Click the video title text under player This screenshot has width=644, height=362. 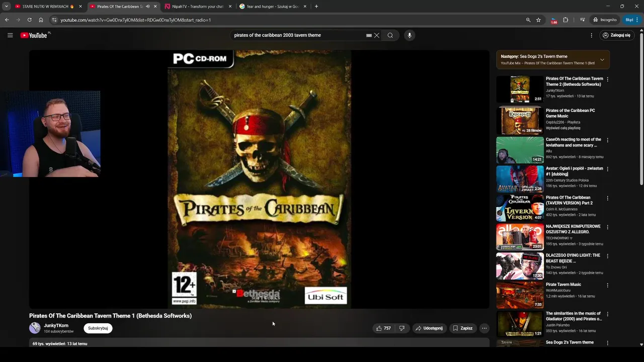pos(110,316)
